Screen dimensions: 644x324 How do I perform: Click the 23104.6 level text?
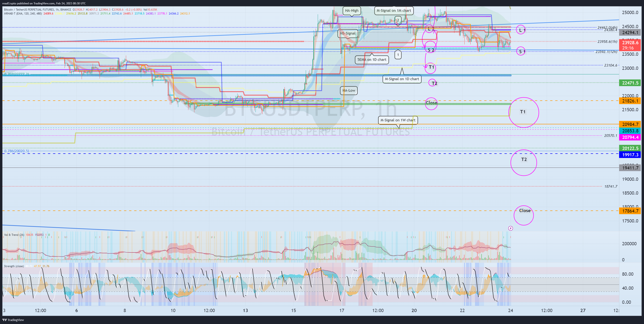point(611,65)
